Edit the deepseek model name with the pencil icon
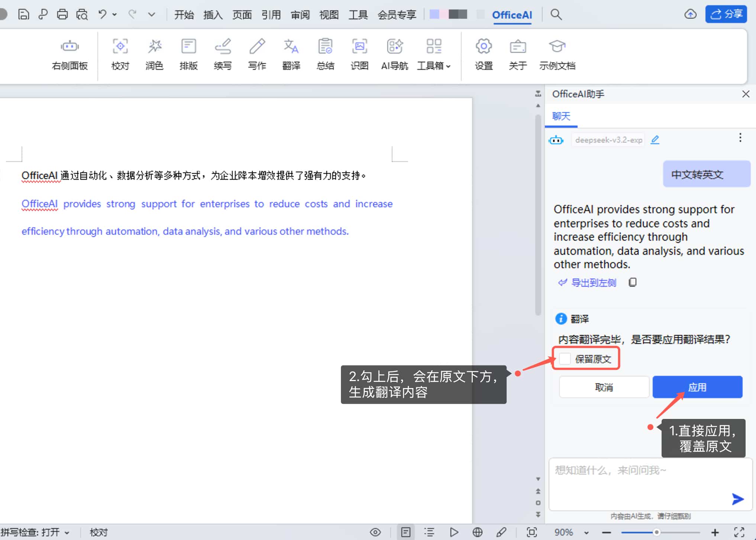756x540 pixels. click(x=655, y=140)
